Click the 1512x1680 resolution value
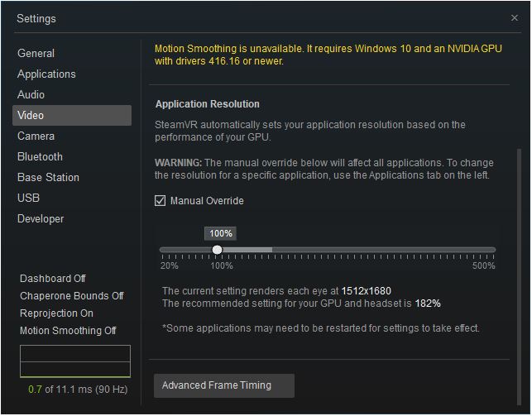 pyautogui.click(x=366, y=291)
